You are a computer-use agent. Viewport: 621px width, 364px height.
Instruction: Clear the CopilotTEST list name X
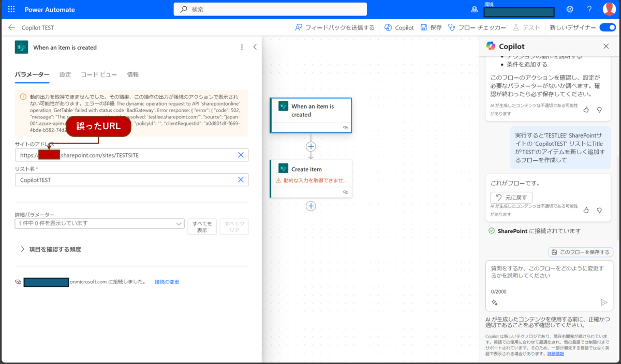pos(241,179)
